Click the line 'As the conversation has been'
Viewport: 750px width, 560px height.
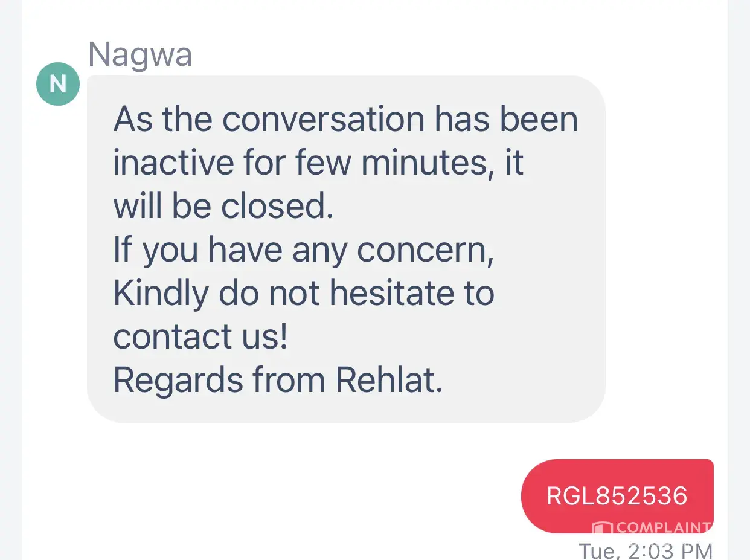[x=345, y=119]
